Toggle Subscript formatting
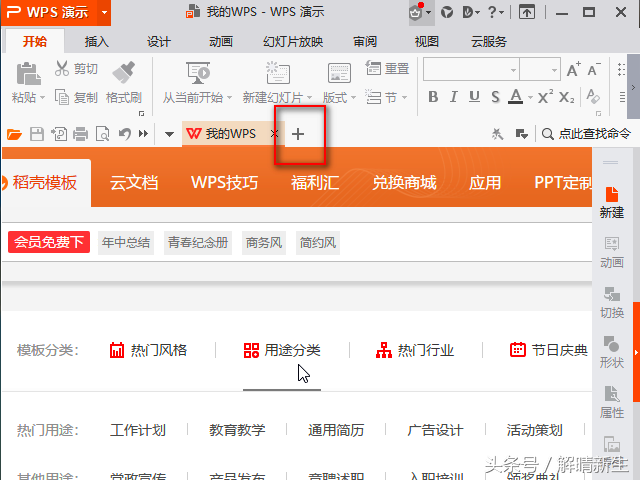 567,97
